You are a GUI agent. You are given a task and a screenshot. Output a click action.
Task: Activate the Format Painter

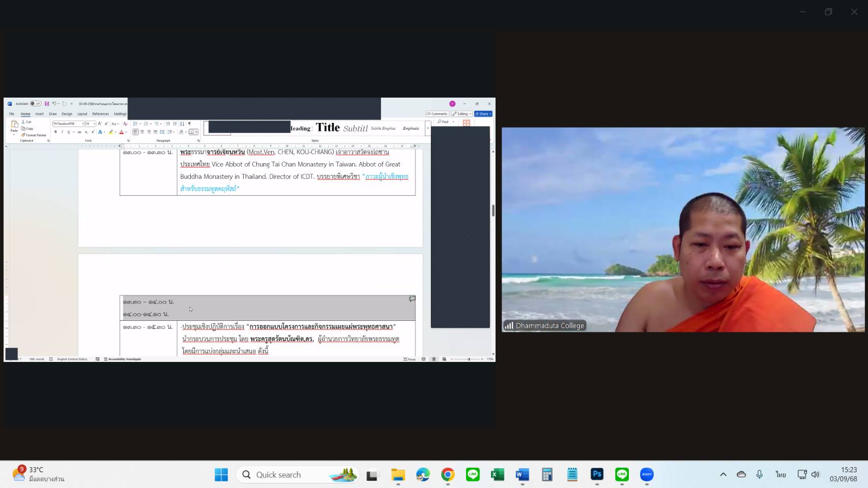(34, 135)
